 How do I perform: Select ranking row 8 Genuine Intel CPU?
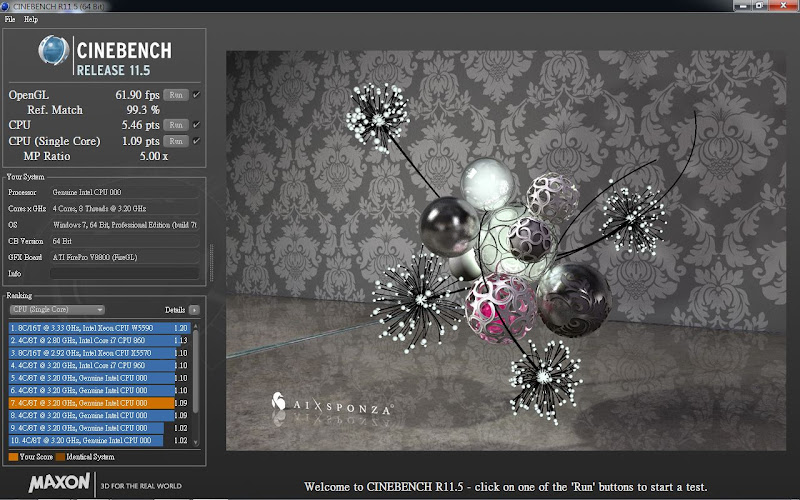click(x=99, y=415)
